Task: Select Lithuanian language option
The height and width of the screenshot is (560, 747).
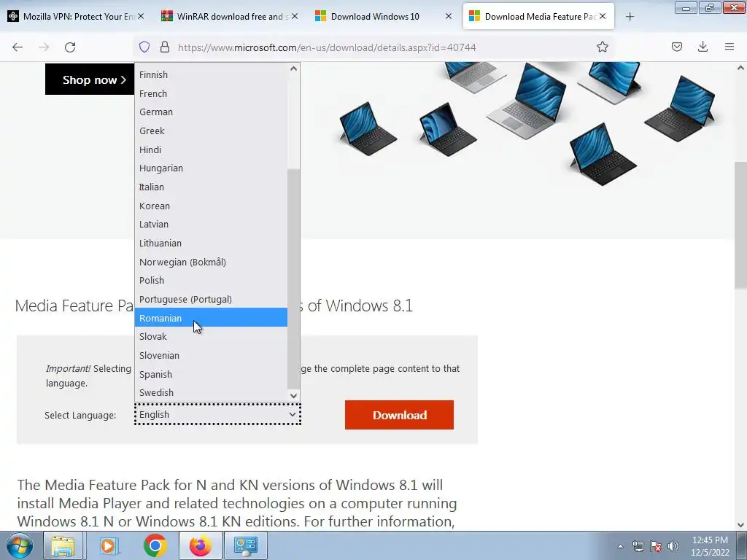Action: [211, 243]
